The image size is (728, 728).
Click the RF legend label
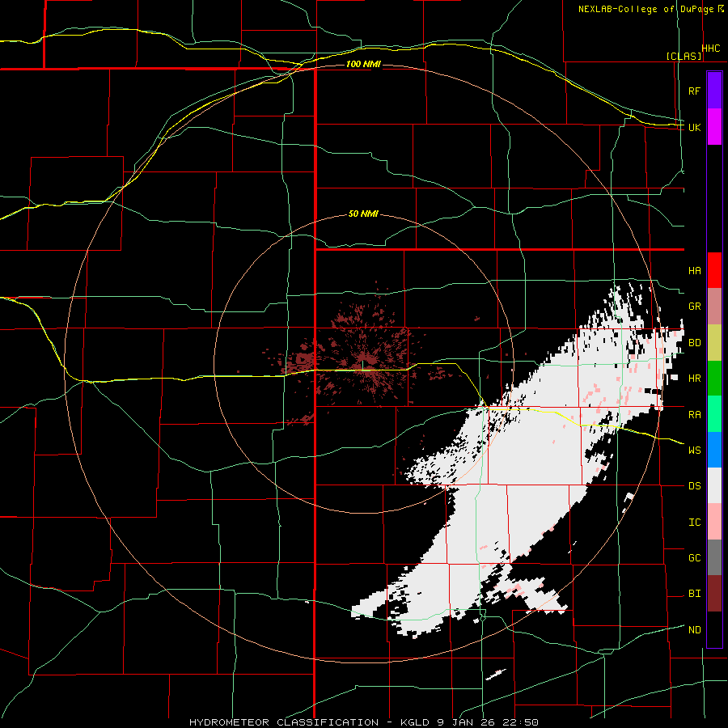click(x=694, y=91)
